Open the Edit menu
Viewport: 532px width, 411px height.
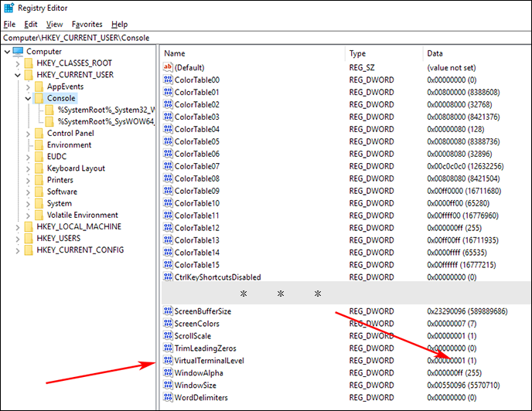pos(30,24)
